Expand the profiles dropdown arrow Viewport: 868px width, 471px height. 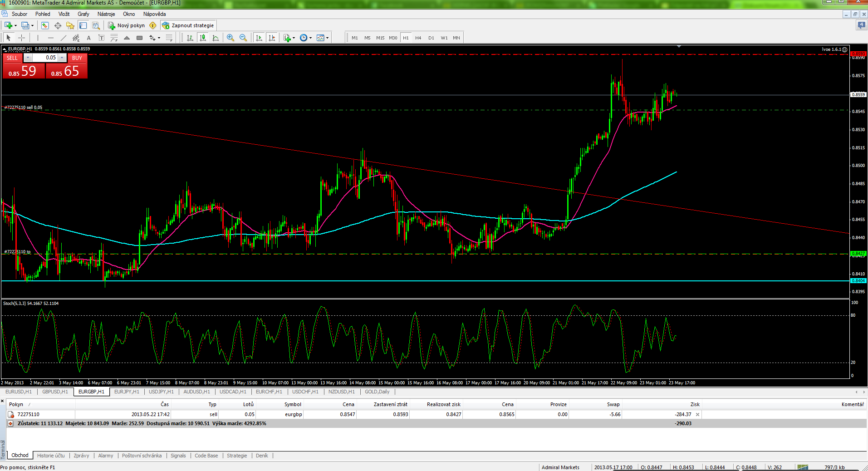click(33, 25)
